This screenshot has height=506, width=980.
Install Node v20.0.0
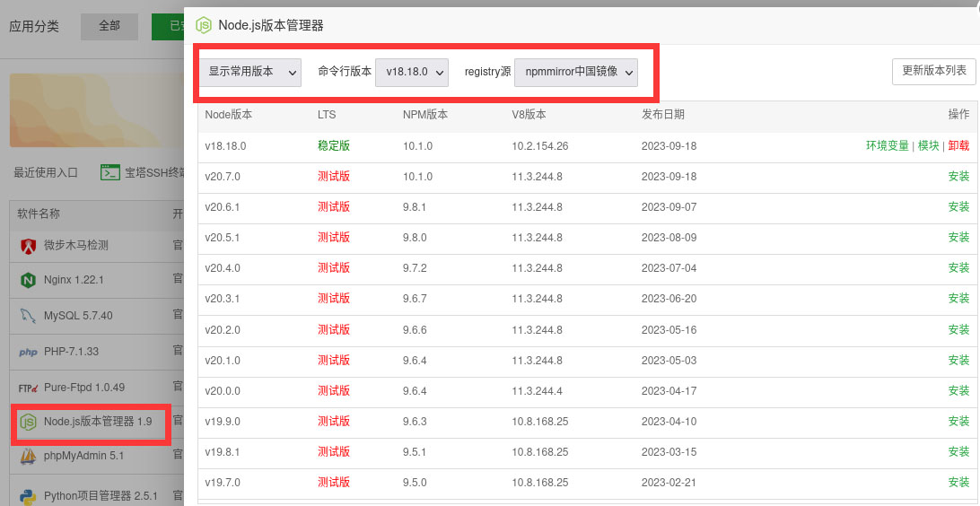pos(958,391)
